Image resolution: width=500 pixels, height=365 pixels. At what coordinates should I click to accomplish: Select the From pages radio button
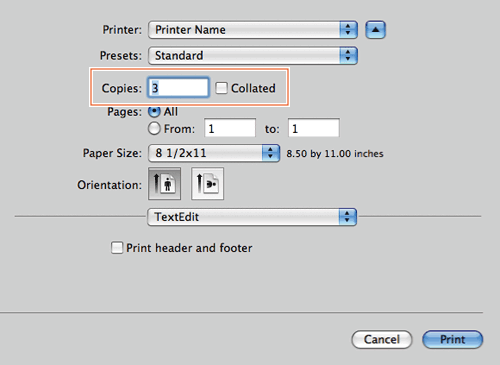click(154, 128)
